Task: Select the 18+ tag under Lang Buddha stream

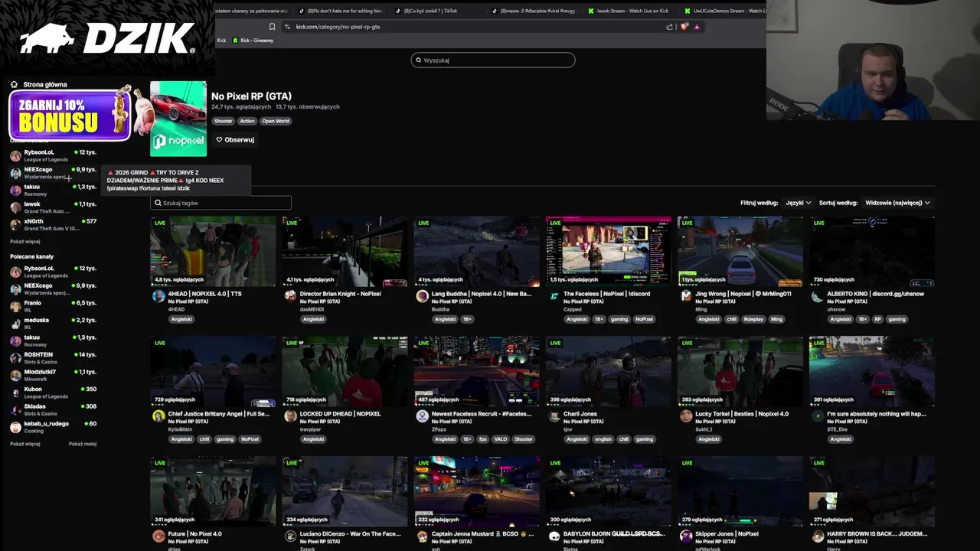Action: pyautogui.click(x=467, y=319)
